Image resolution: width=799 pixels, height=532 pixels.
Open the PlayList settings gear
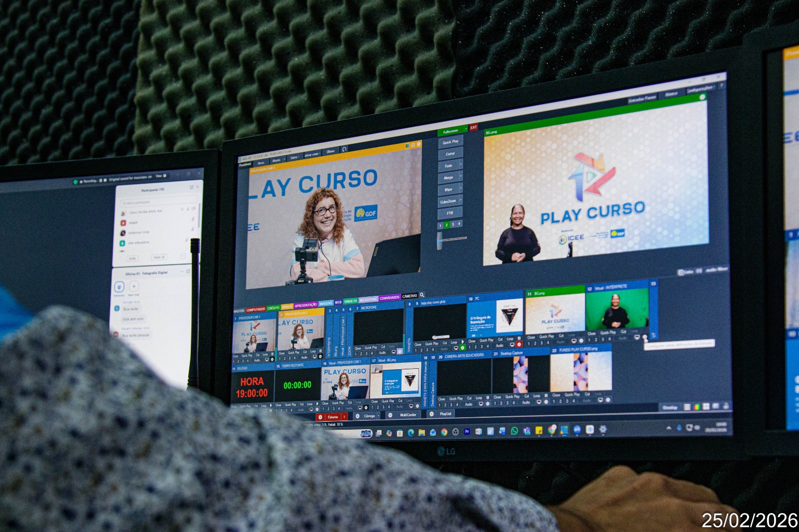[x=432, y=414]
